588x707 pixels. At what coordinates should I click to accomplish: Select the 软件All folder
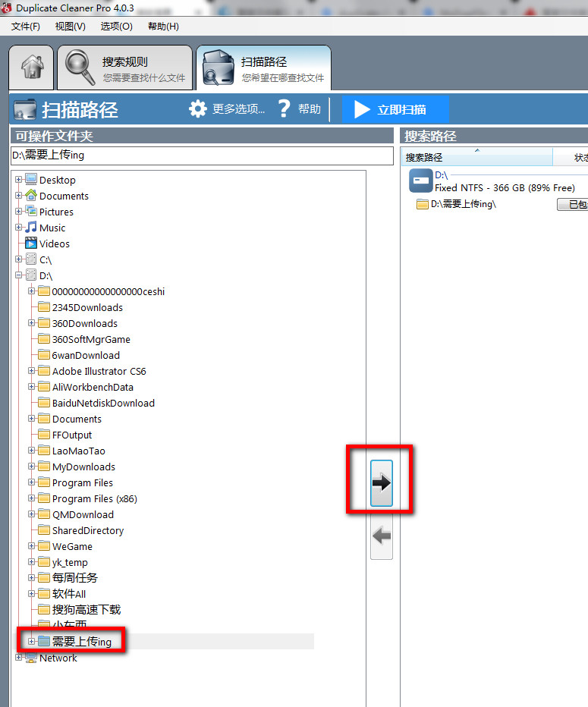click(69, 594)
